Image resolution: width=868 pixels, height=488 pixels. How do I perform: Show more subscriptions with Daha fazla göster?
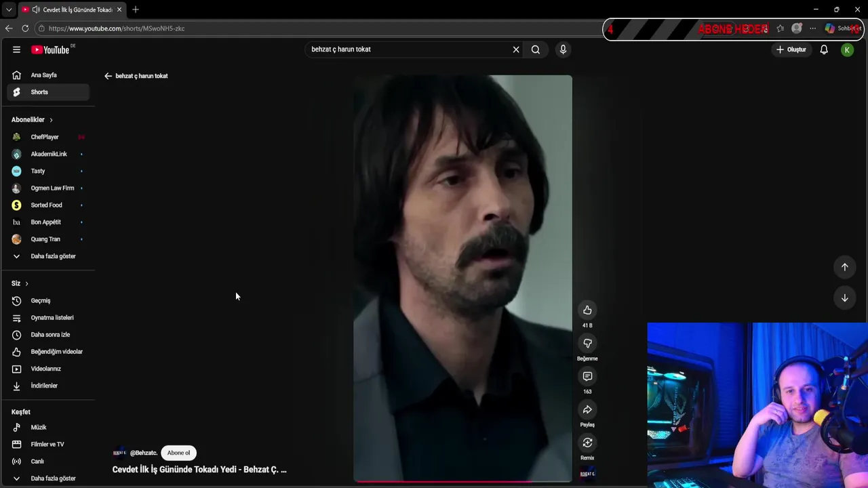coord(47,256)
